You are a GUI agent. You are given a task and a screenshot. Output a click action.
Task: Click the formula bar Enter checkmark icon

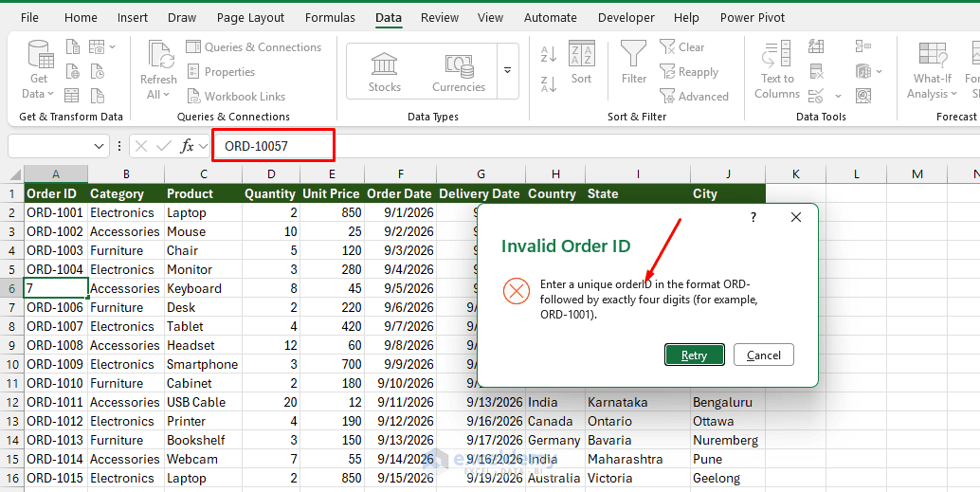[x=164, y=146]
